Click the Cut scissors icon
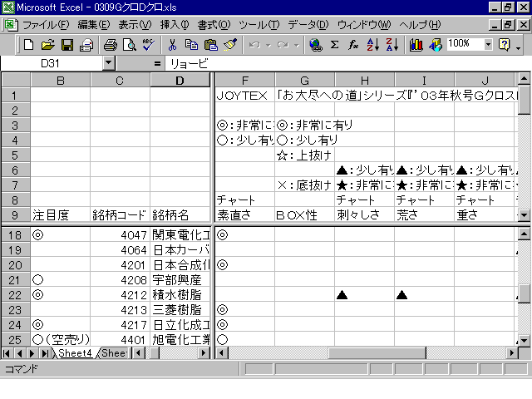Screen dimensions: 532x399 [x=172, y=45]
